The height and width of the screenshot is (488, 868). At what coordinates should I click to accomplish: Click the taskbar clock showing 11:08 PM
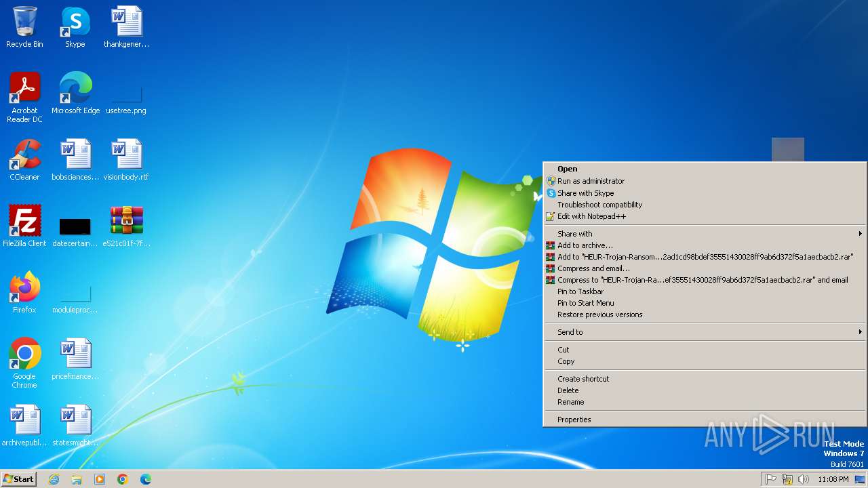coord(833,479)
